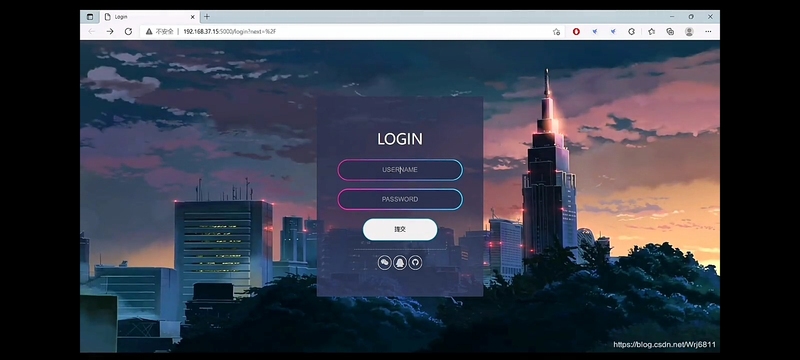Open the browser Settings and more menu
The image size is (800, 360).
tap(708, 32)
